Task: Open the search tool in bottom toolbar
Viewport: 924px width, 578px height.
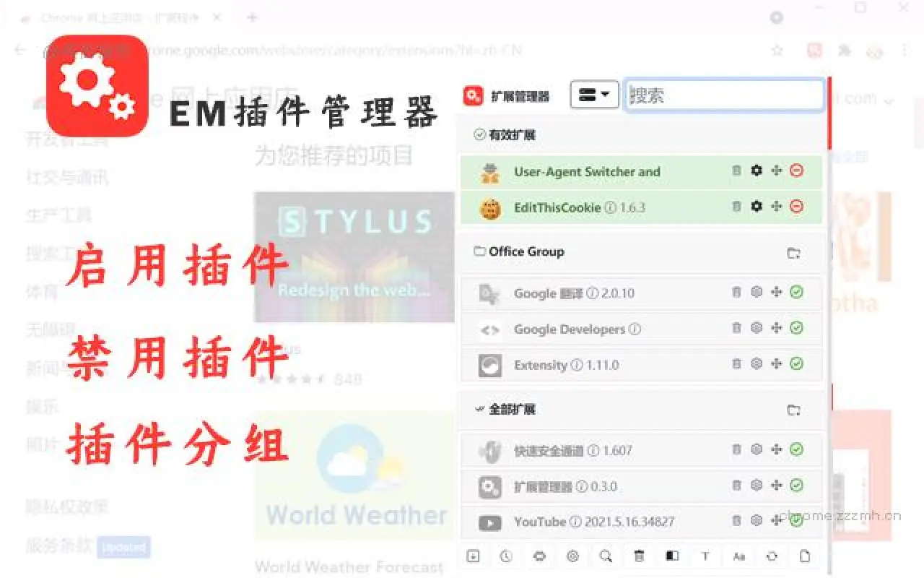Action: pos(606,556)
